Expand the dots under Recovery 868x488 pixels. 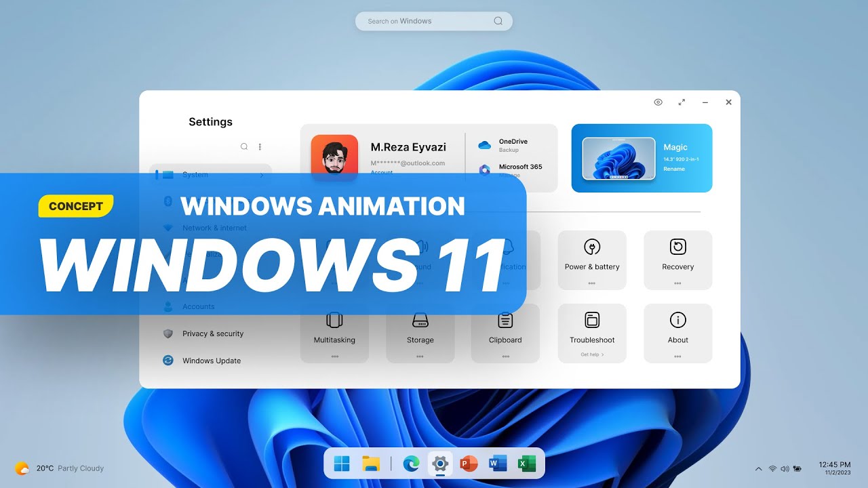point(677,283)
